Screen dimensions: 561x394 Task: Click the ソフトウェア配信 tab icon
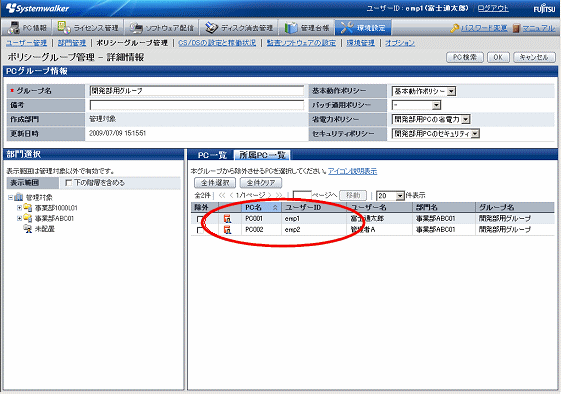click(136, 28)
